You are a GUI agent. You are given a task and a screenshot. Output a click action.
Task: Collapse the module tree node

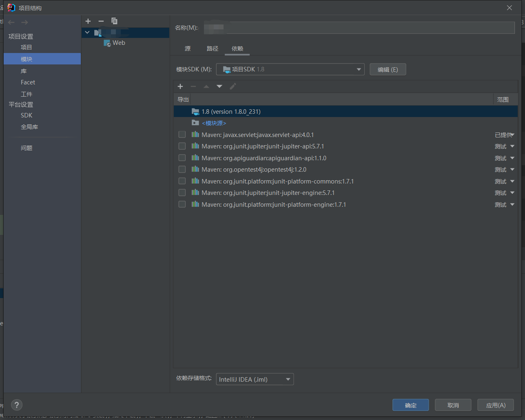(87, 33)
